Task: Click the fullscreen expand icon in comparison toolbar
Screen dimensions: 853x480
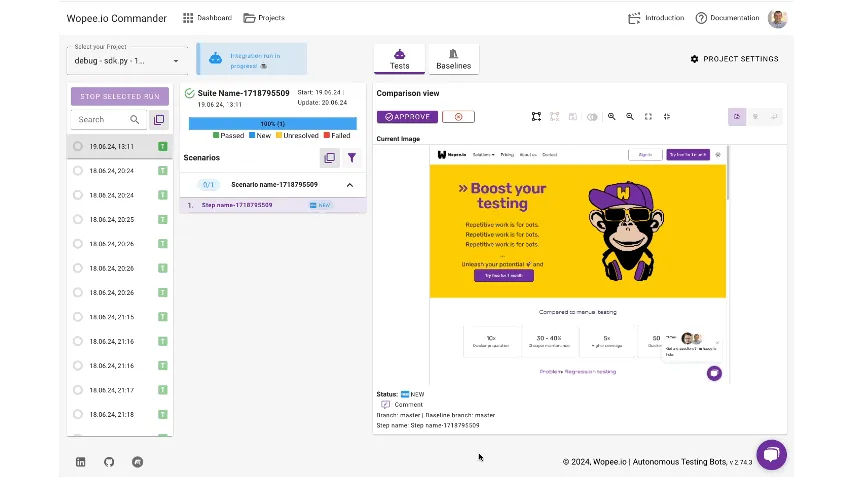Action: 648,117
